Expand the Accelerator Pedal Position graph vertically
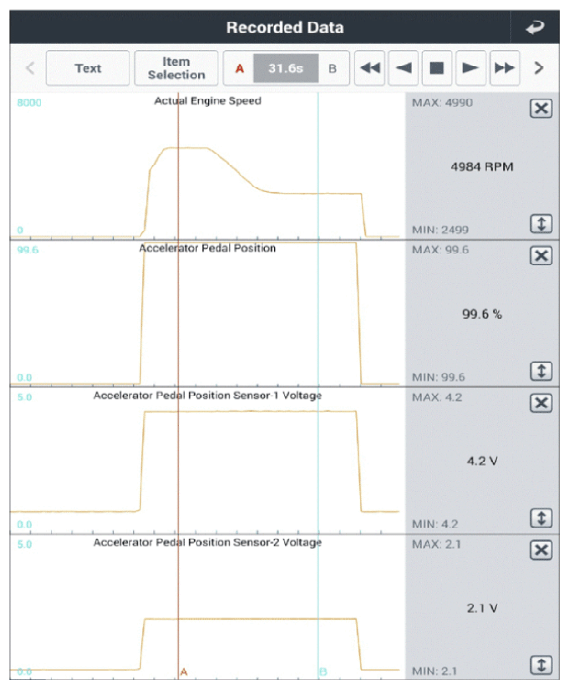 tap(541, 371)
